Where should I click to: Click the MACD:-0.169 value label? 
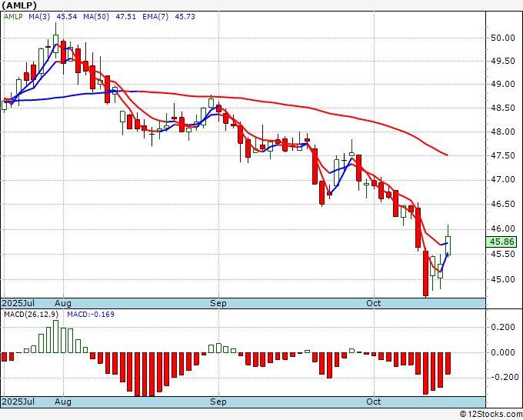(x=91, y=315)
